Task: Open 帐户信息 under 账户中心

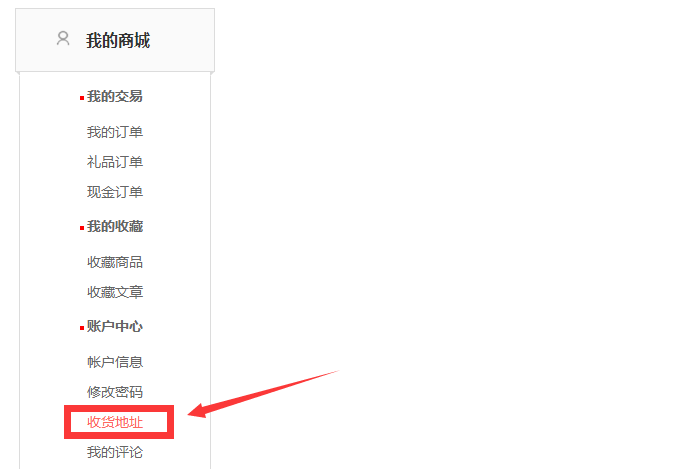Action: coord(115,362)
